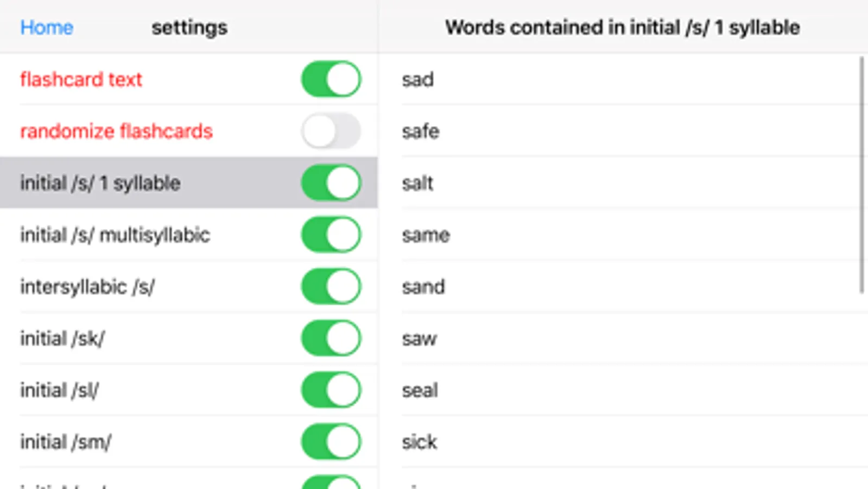Disable the initial /sl/ switch
Screen dimensions: 868x489
tap(331, 390)
